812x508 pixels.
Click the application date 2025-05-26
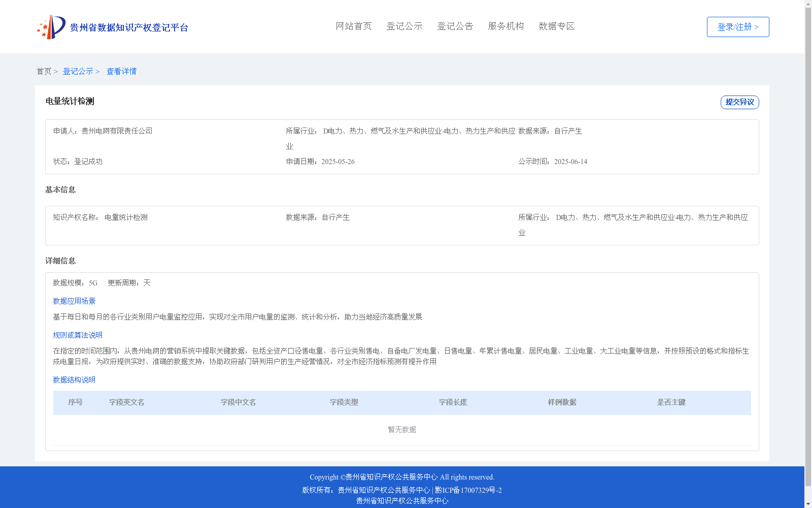(x=338, y=162)
